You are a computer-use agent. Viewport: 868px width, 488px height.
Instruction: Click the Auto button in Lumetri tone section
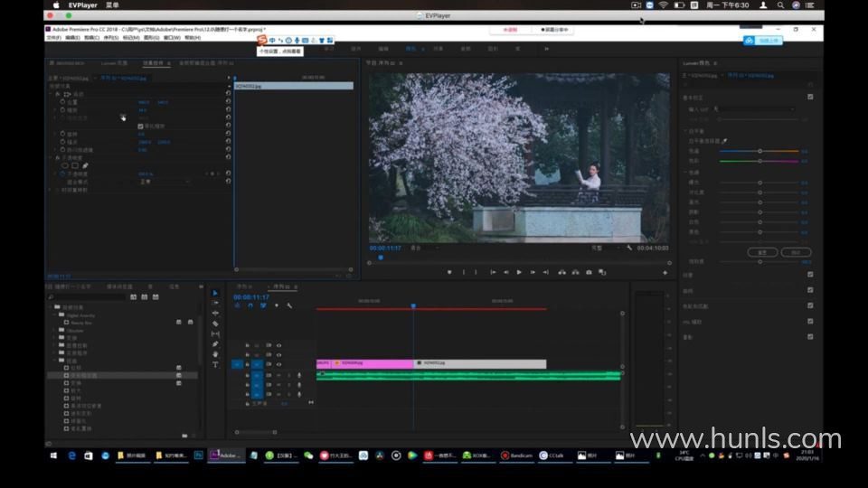(x=795, y=252)
